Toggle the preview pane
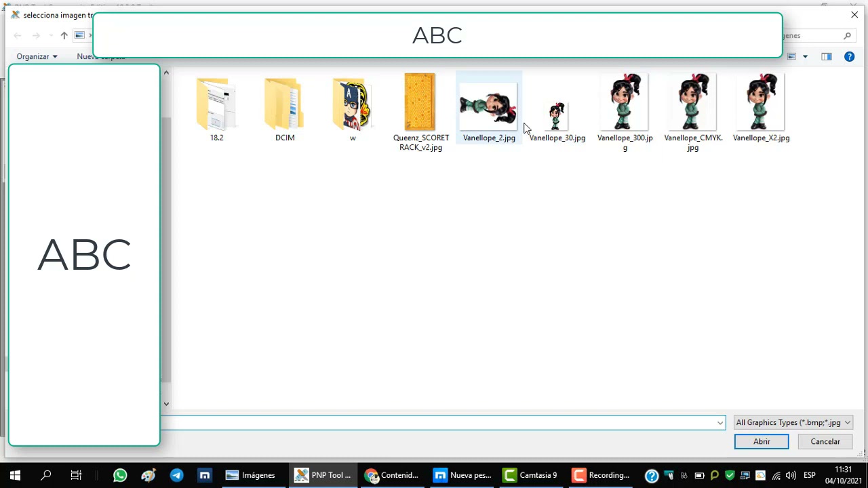The image size is (868, 488). tap(826, 56)
